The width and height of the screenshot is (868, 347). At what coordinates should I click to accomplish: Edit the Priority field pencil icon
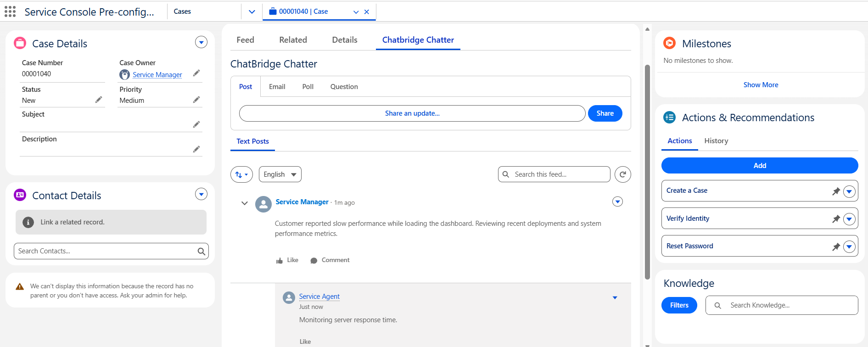(196, 100)
